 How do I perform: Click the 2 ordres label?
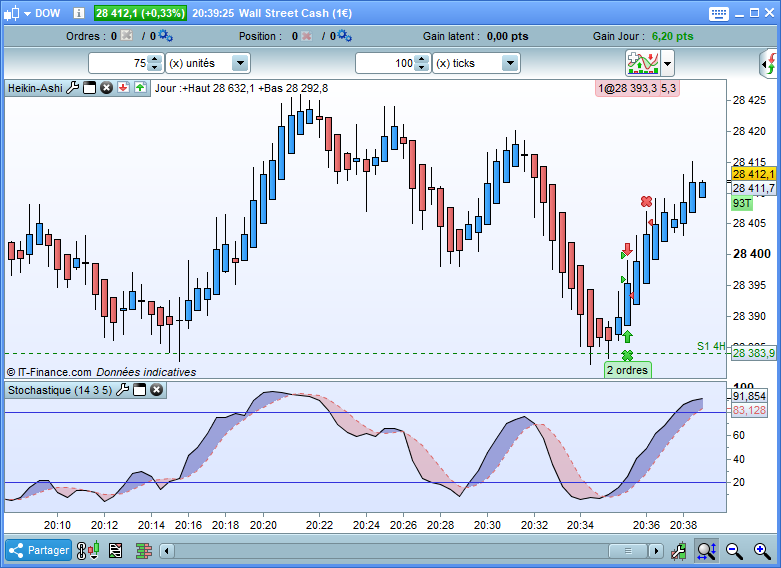tap(628, 370)
